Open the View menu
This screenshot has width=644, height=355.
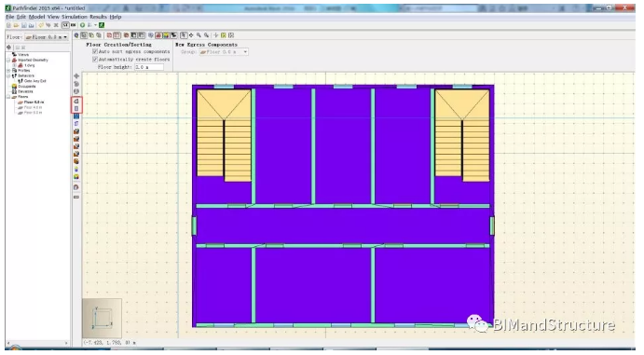coord(53,17)
